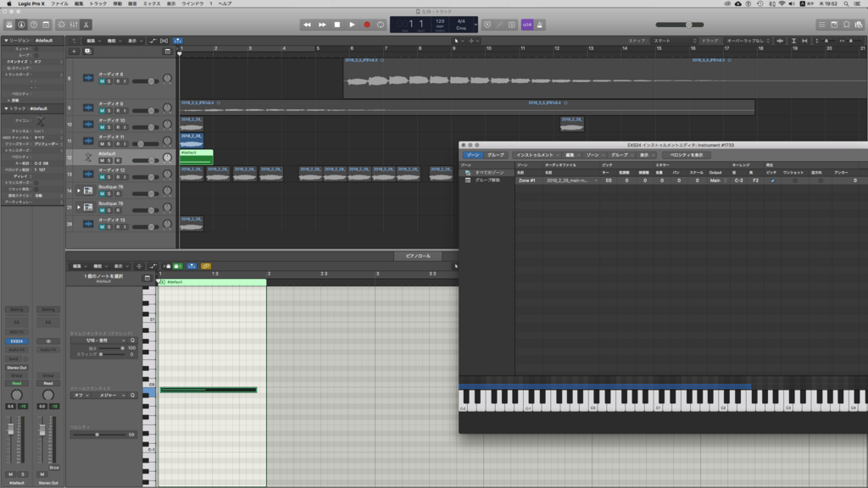
Task: Click the Fast Forward transport button
Action: tap(322, 25)
